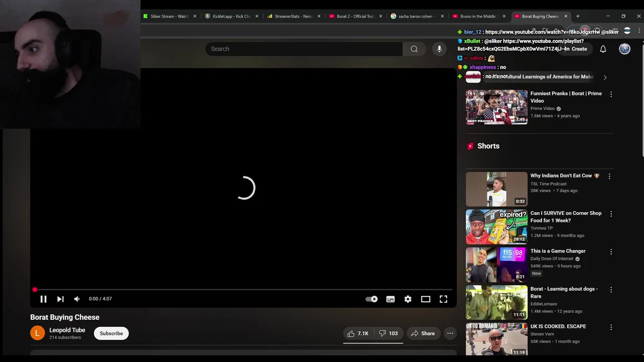Open a new browser tab

pyautogui.click(x=578, y=16)
